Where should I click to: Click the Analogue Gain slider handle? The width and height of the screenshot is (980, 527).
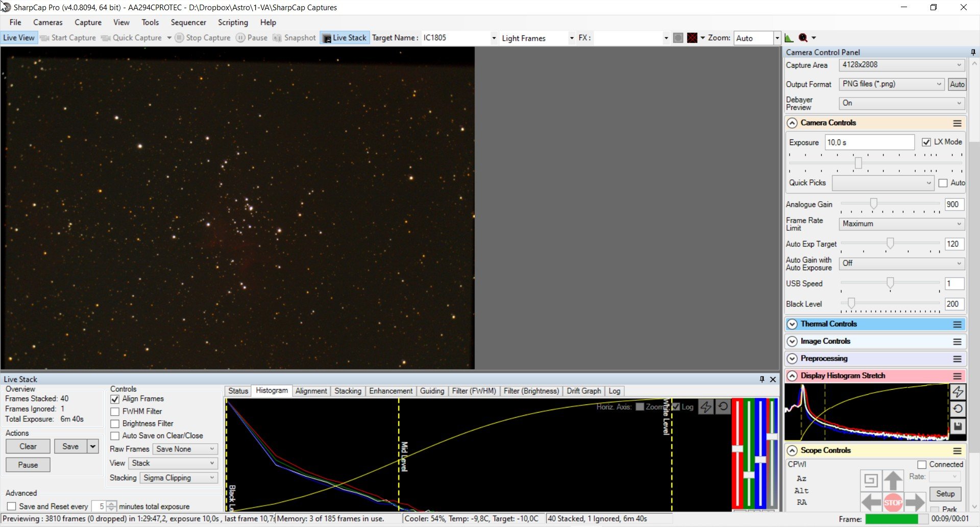point(874,204)
